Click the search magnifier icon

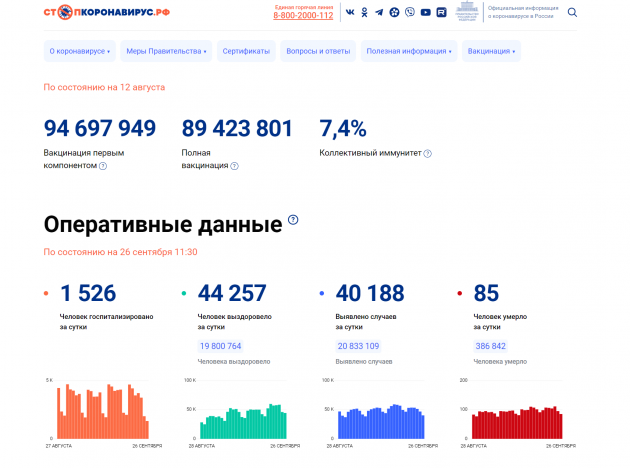[x=572, y=13]
